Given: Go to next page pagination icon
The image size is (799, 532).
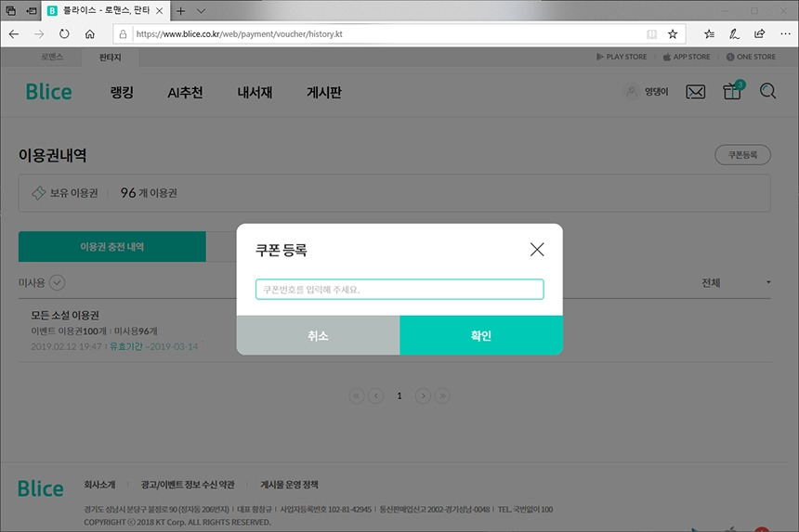Looking at the screenshot, I should (423, 396).
